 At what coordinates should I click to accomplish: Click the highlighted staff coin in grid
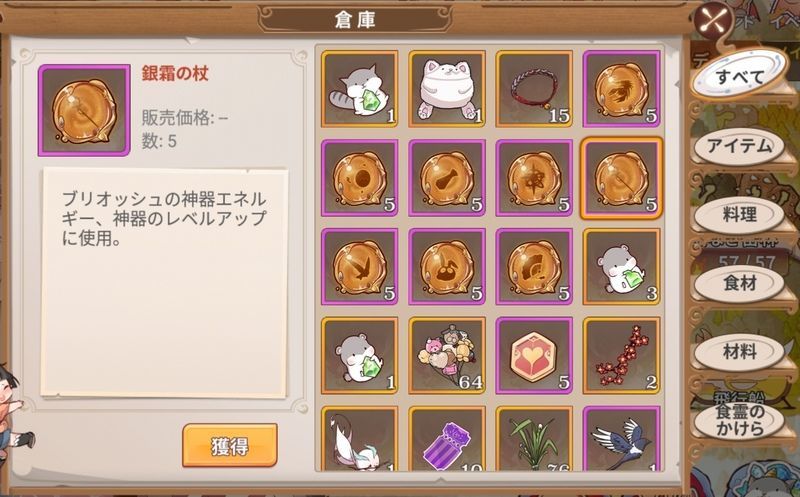coord(621,178)
